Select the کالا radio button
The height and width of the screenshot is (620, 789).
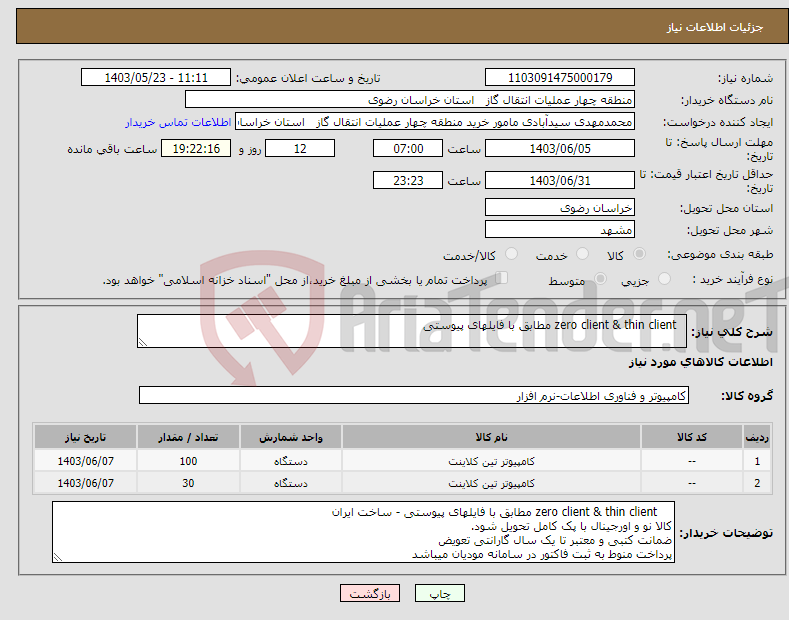(x=639, y=254)
